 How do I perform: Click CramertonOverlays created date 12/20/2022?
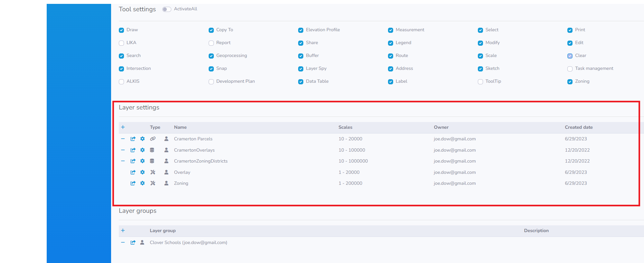pos(577,150)
